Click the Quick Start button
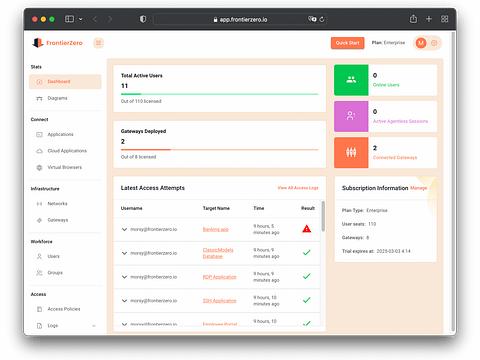The image size is (480, 360). [x=347, y=43]
